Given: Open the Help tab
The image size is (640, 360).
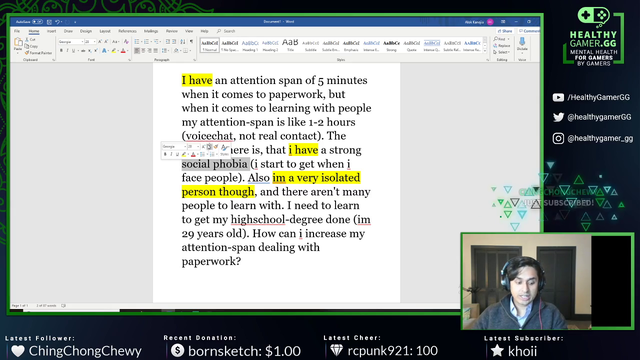Looking at the screenshot, I should coord(204,31).
